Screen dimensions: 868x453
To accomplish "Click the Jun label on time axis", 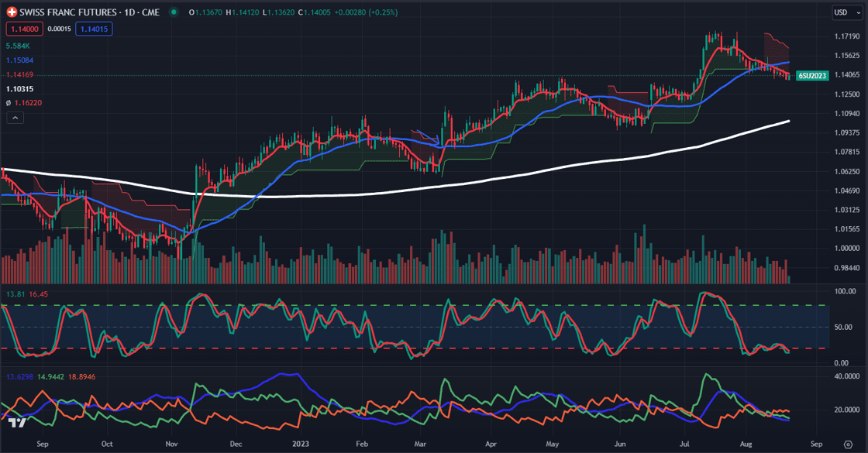I will click(x=620, y=444).
